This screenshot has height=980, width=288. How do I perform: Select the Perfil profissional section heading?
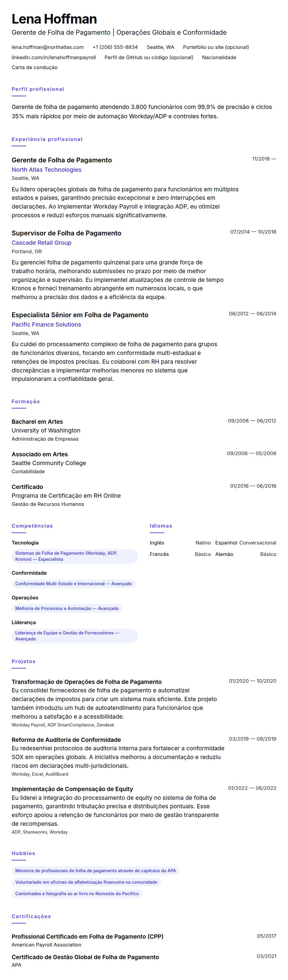[x=38, y=89]
